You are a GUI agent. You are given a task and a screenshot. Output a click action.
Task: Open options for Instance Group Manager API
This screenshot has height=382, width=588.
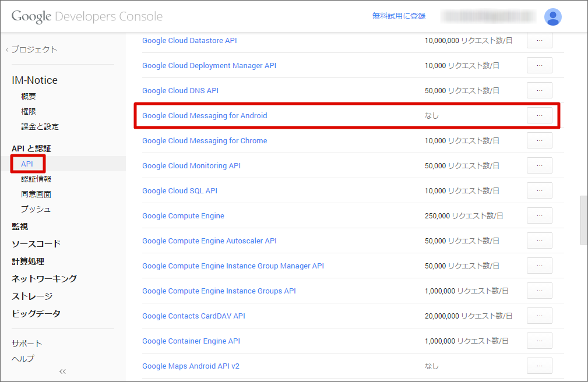click(539, 266)
